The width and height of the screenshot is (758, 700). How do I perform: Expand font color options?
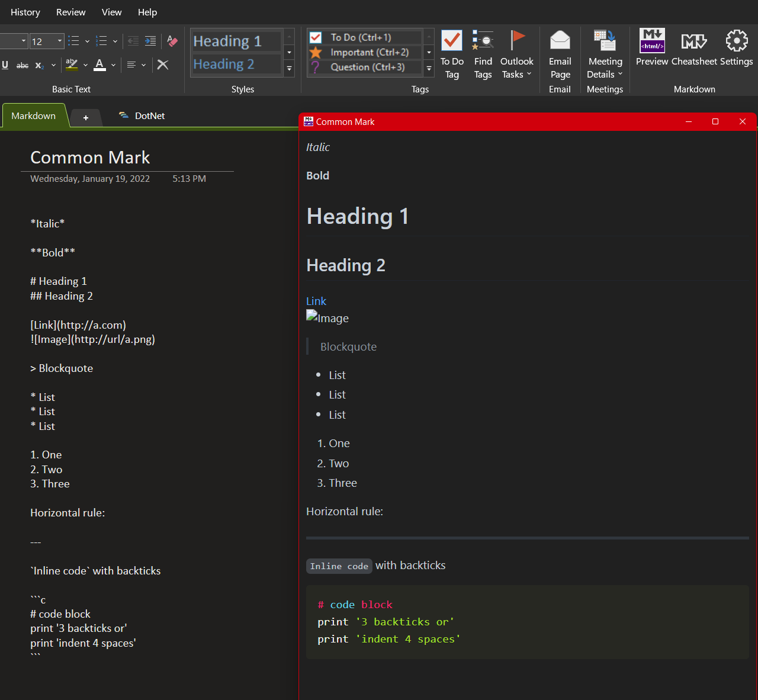tap(113, 65)
